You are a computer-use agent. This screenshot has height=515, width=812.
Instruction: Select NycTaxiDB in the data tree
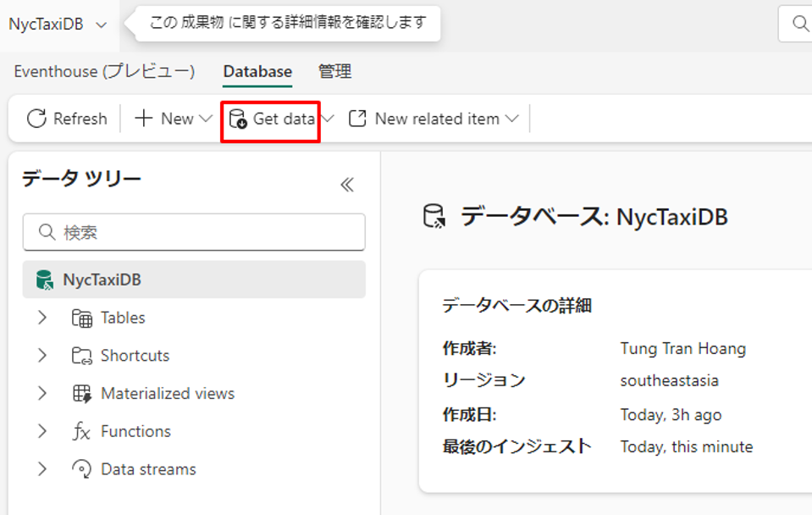click(102, 280)
